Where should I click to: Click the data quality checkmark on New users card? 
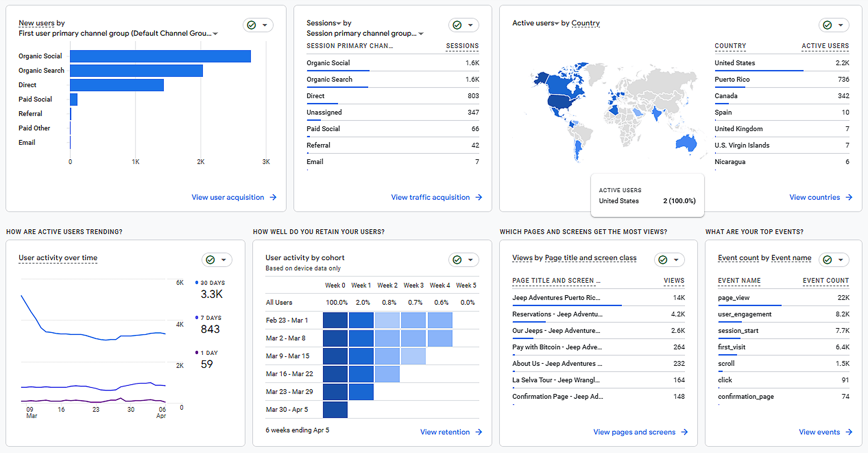coord(252,25)
